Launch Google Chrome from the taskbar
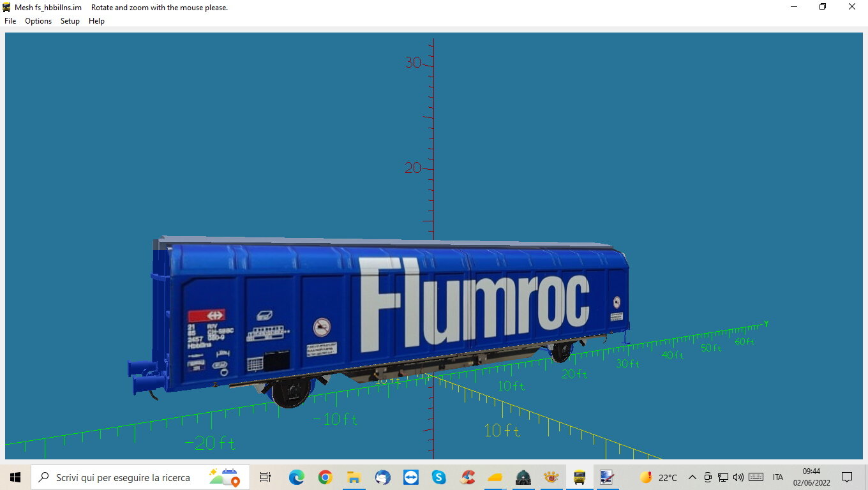Screen dimensions: 868x490 (325, 477)
